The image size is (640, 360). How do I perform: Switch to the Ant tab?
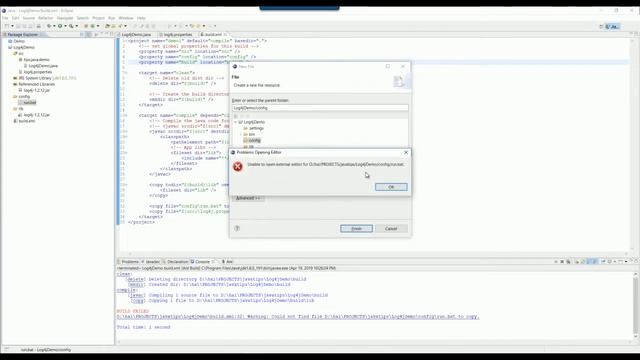[x=228, y=262]
